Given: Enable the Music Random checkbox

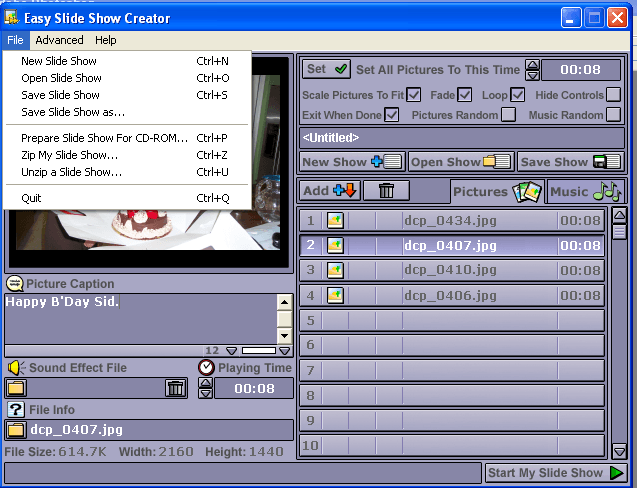Looking at the screenshot, I should (613, 115).
